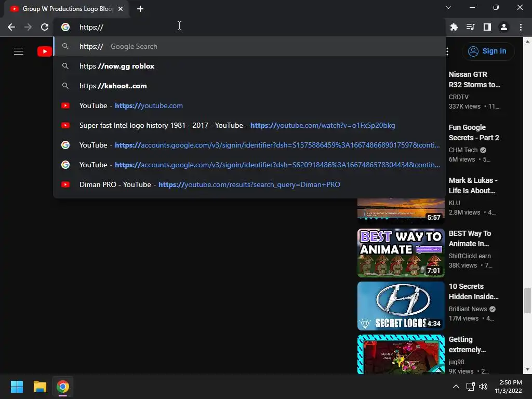Image resolution: width=532 pixels, height=399 pixels.
Task: Click the scrollbar up arrow
Action: coord(527,42)
